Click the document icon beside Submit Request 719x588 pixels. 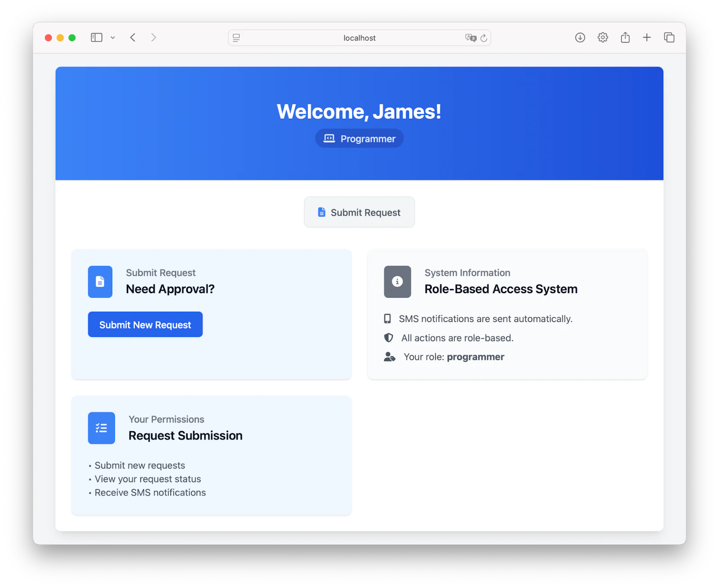321,212
